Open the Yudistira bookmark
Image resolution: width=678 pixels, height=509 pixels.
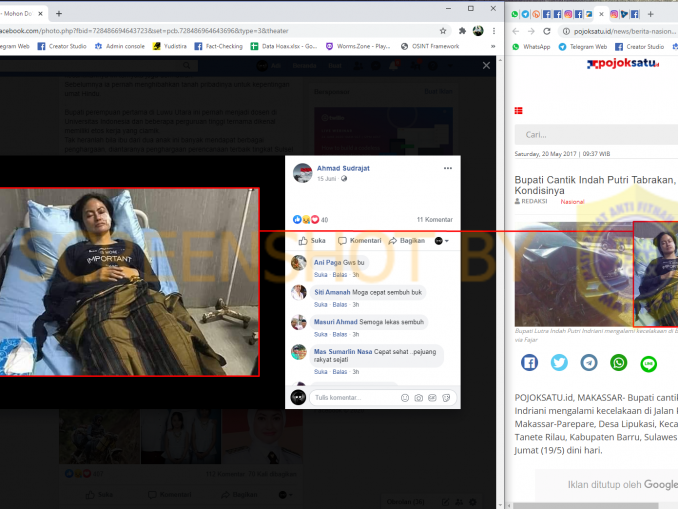tap(170, 46)
